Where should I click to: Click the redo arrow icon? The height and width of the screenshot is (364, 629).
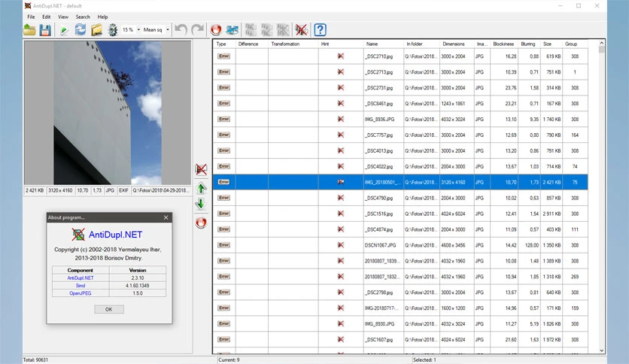[x=197, y=29]
